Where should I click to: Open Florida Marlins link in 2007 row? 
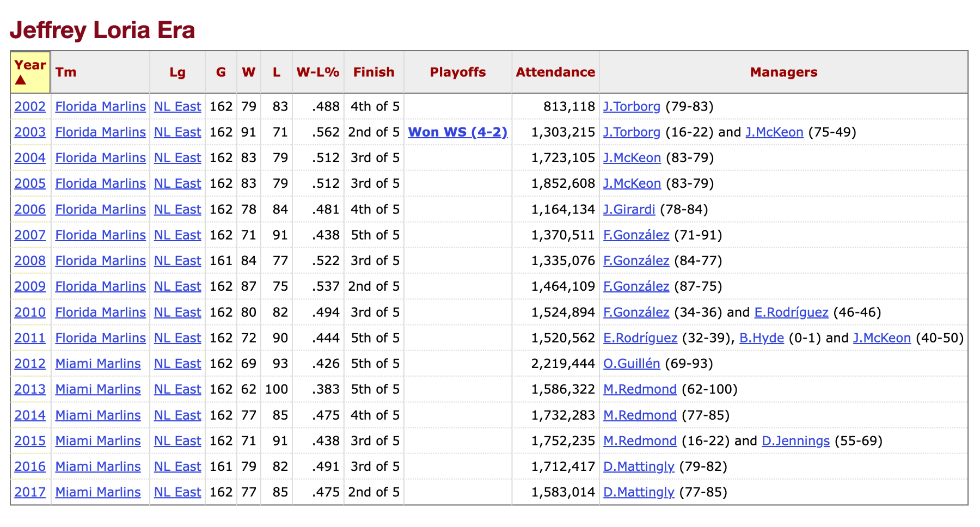pyautogui.click(x=100, y=235)
